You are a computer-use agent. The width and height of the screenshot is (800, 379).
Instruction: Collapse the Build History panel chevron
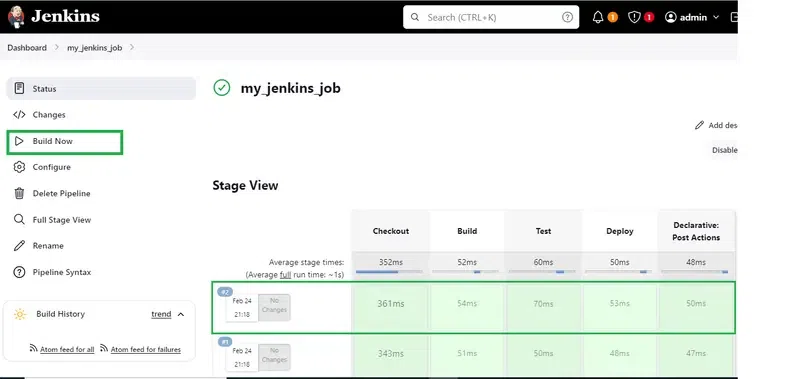tap(181, 314)
